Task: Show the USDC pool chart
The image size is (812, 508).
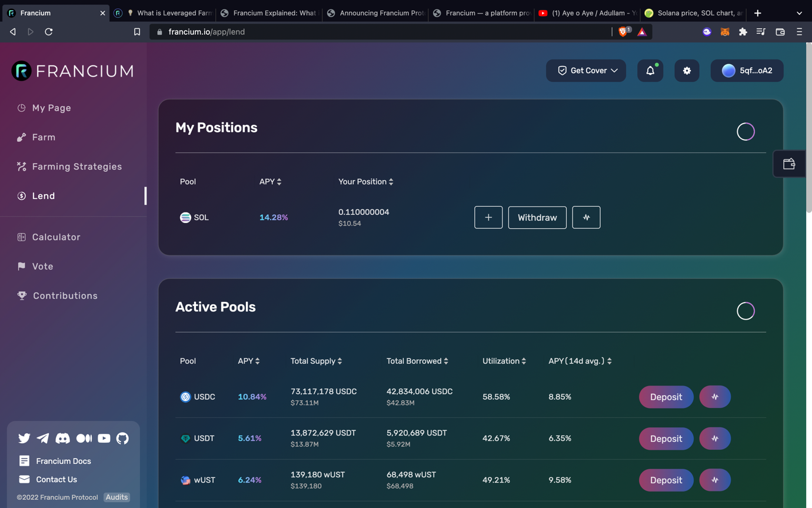Action: pyautogui.click(x=715, y=397)
